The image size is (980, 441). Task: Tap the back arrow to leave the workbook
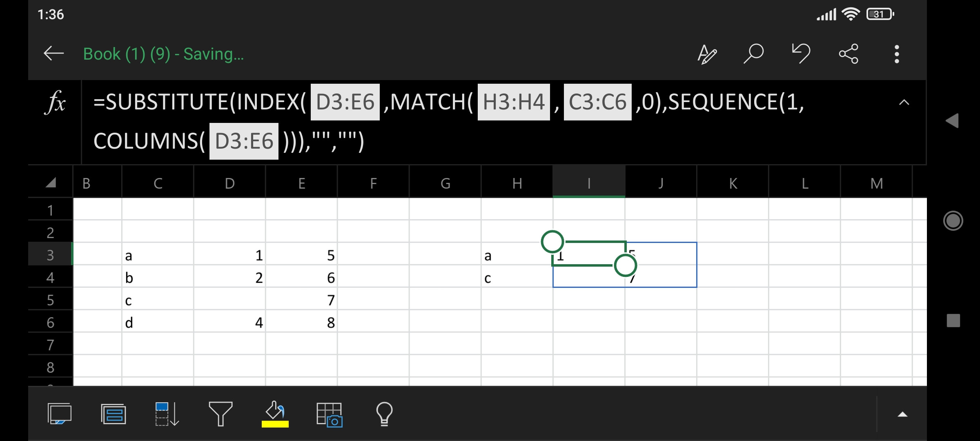pos(53,53)
